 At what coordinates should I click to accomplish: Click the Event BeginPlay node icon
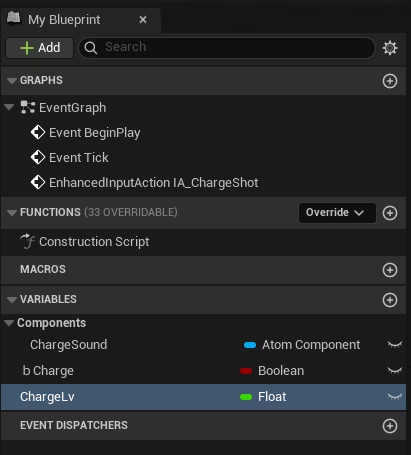coord(38,132)
